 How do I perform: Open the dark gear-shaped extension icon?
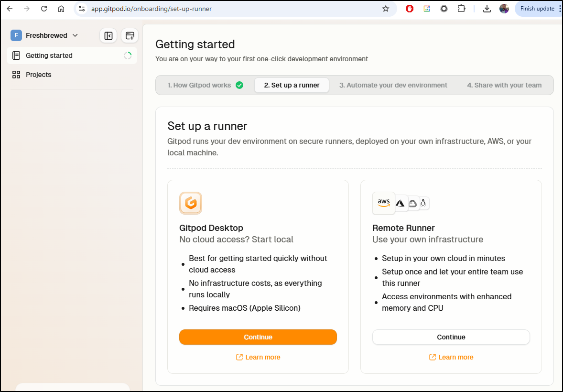pyautogui.click(x=444, y=9)
